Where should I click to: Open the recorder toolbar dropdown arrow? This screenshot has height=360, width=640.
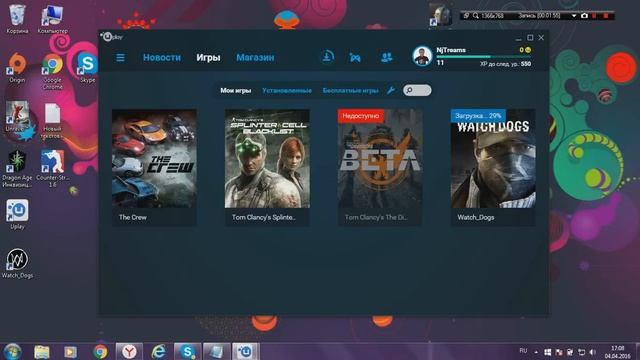coord(573,16)
